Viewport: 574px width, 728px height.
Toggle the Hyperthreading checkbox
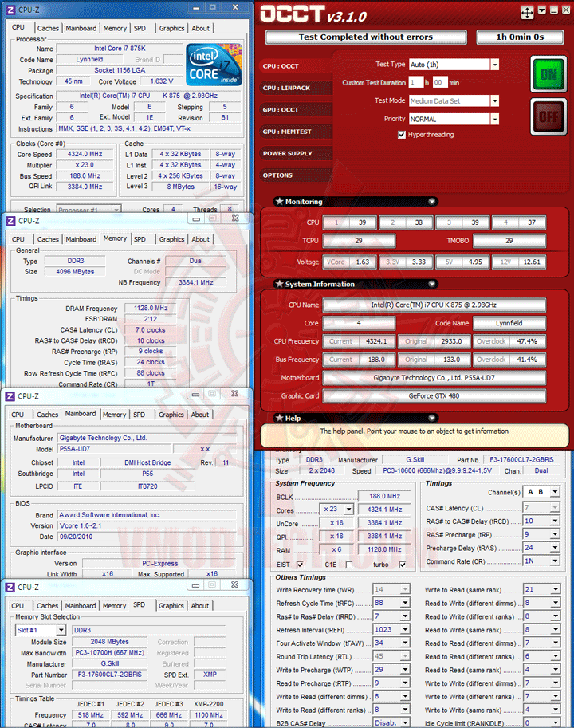click(402, 135)
